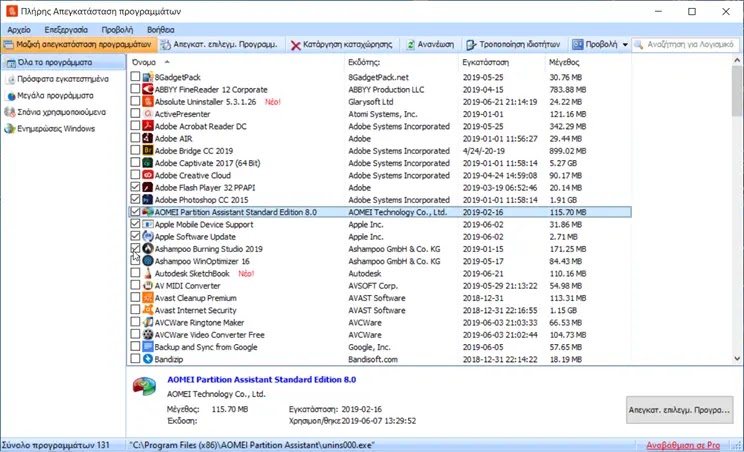Viewport: 744px width, 452px height.
Task: Open the Προβολή menu in menu bar
Action: click(117, 29)
